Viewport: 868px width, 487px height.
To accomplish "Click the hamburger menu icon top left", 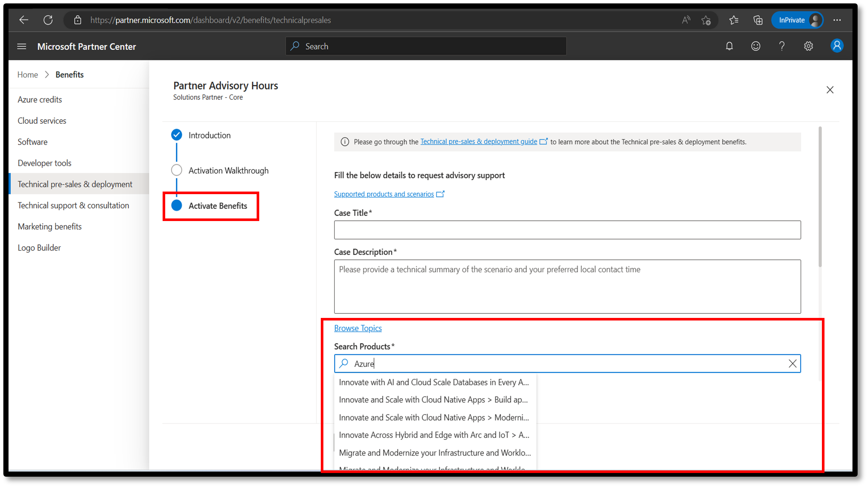I will (x=20, y=46).
